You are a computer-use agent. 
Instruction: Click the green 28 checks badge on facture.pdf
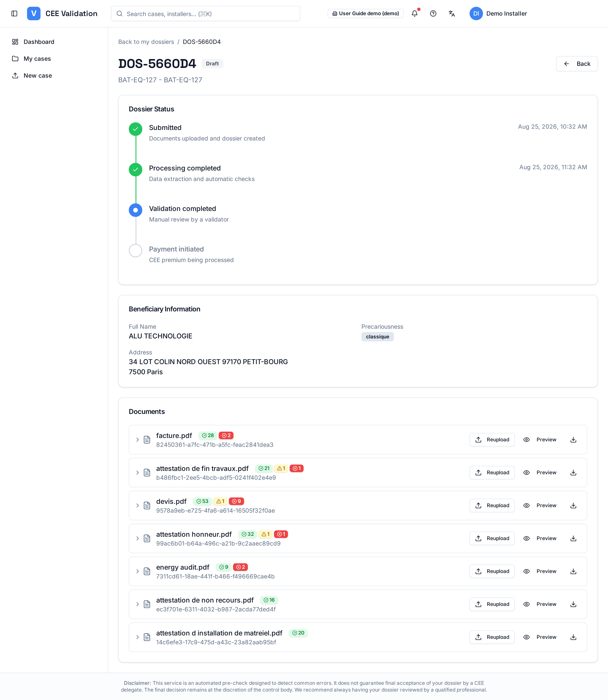pos(208,435)
